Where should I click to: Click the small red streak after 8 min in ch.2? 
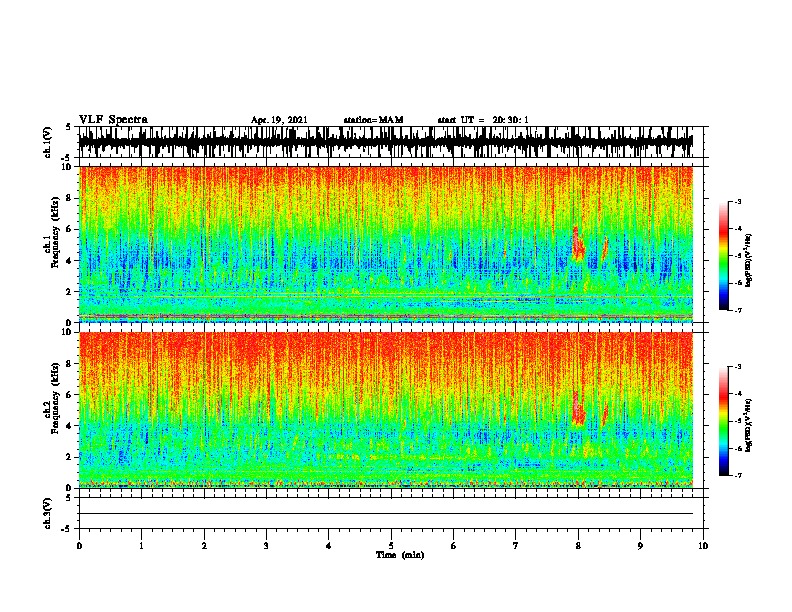click(605, 414)
